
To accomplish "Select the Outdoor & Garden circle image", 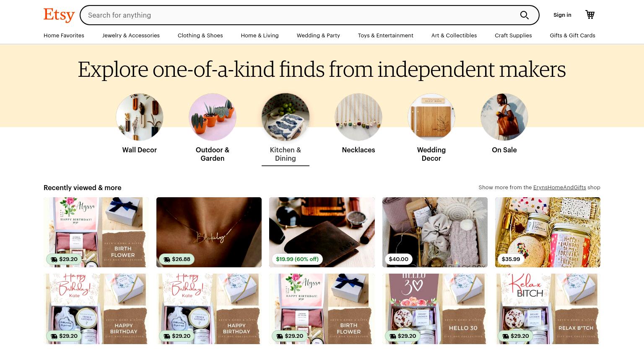I will [213, 117].
